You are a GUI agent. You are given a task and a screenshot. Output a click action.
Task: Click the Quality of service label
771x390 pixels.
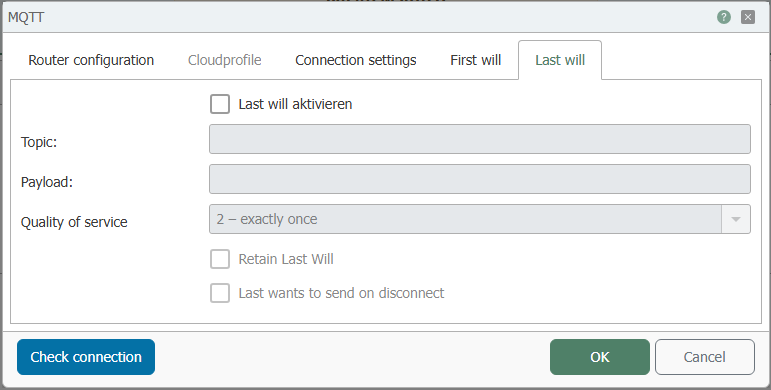(x=74, y=222)
